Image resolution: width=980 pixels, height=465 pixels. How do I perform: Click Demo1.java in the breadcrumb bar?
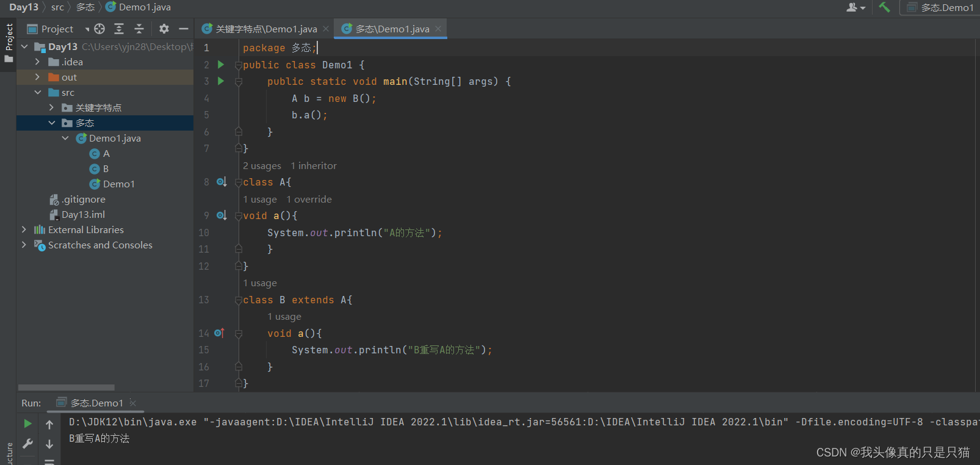pyautogui.click(x=139, y=7)
